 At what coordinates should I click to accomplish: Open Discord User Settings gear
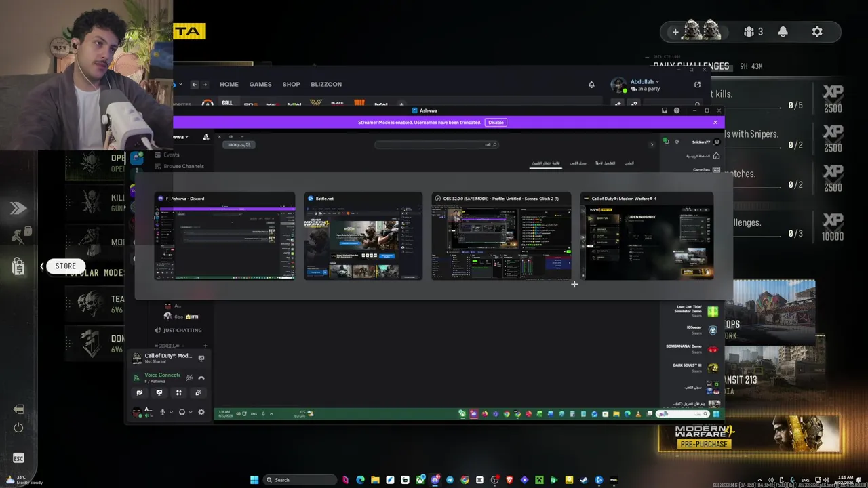pos(201,412)
